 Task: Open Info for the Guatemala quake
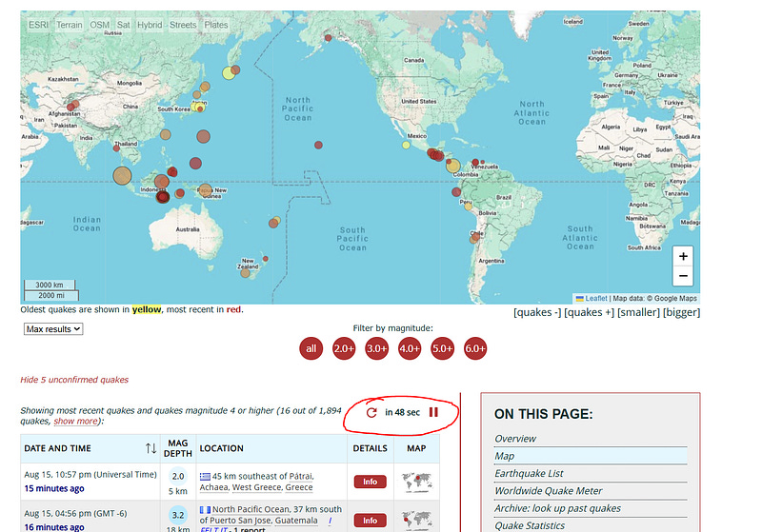(x=370, y=521)
